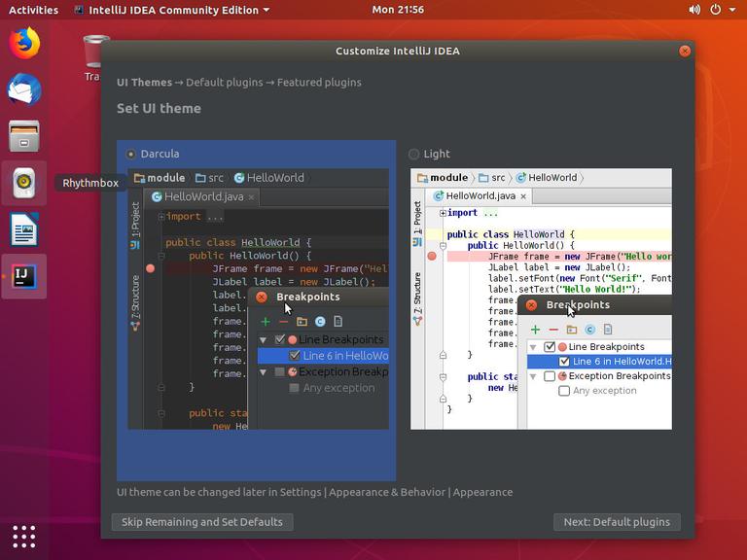Image resolution: width=747 pixels, height=560 pixels.
Task: Select the Darcula theme radio button
Action: [x=130, y=154]
